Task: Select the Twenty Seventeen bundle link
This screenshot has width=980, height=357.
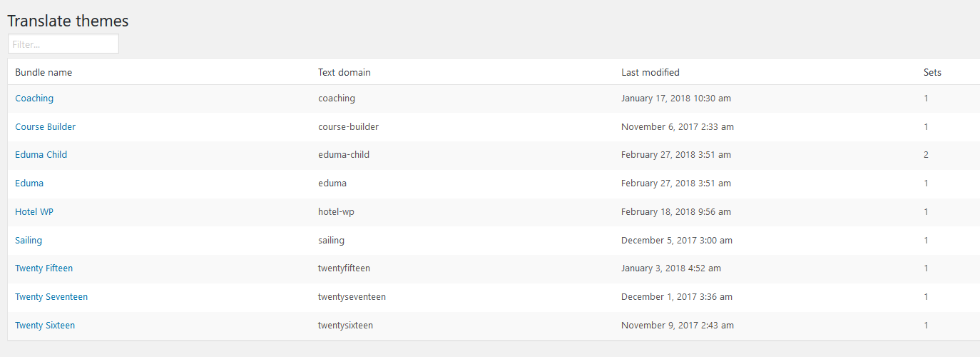Action: (51, 297)
